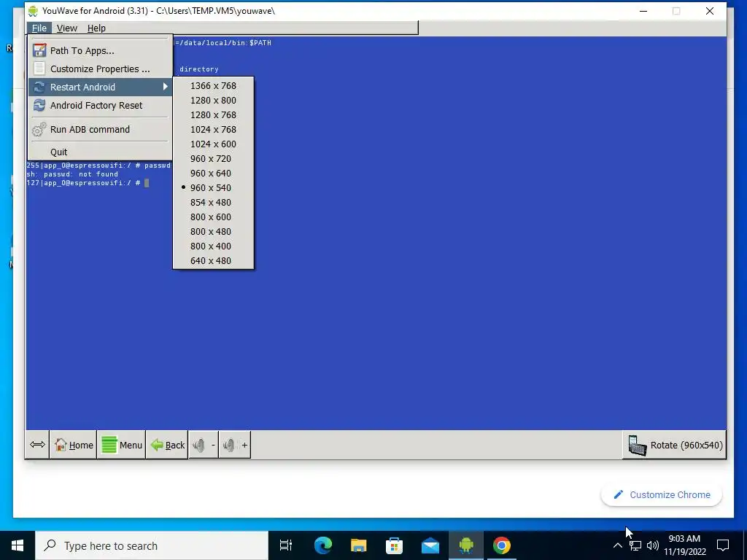Restart Android at 960 x 720
Viewport: 747px width, 560px height.
coord(214,158)
